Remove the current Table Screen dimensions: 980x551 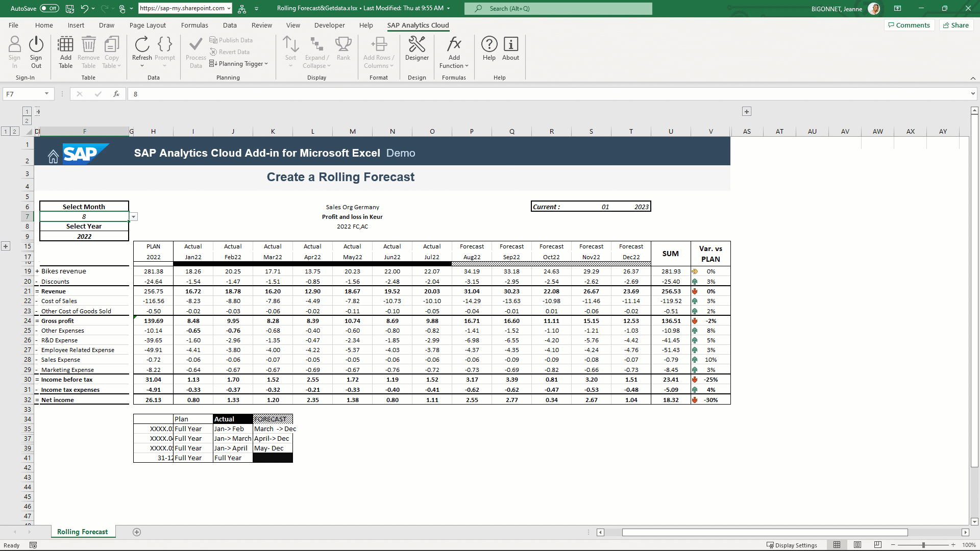[88, 51]
